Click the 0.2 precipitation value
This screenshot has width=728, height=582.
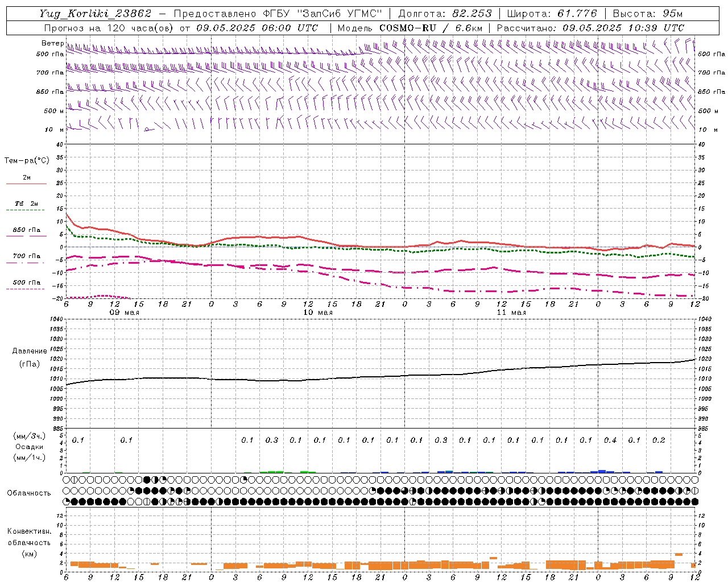click(x=659, y=440)
